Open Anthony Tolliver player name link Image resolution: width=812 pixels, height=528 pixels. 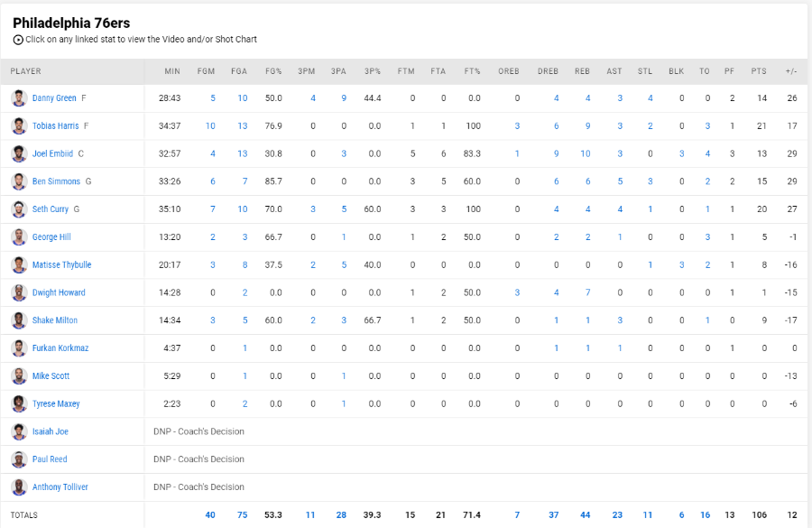click(x=60, y=487)
